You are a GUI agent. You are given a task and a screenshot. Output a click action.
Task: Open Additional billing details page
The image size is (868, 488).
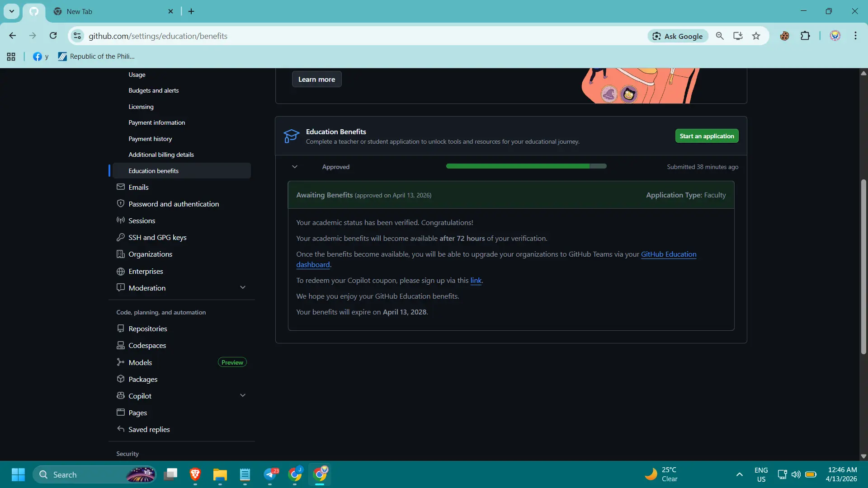tap(161, 155)
